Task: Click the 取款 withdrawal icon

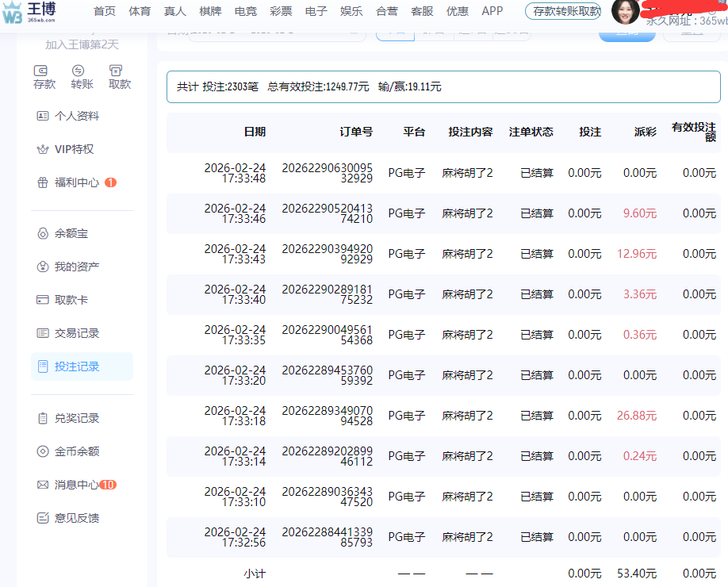Action: click(x=119, y=71)
